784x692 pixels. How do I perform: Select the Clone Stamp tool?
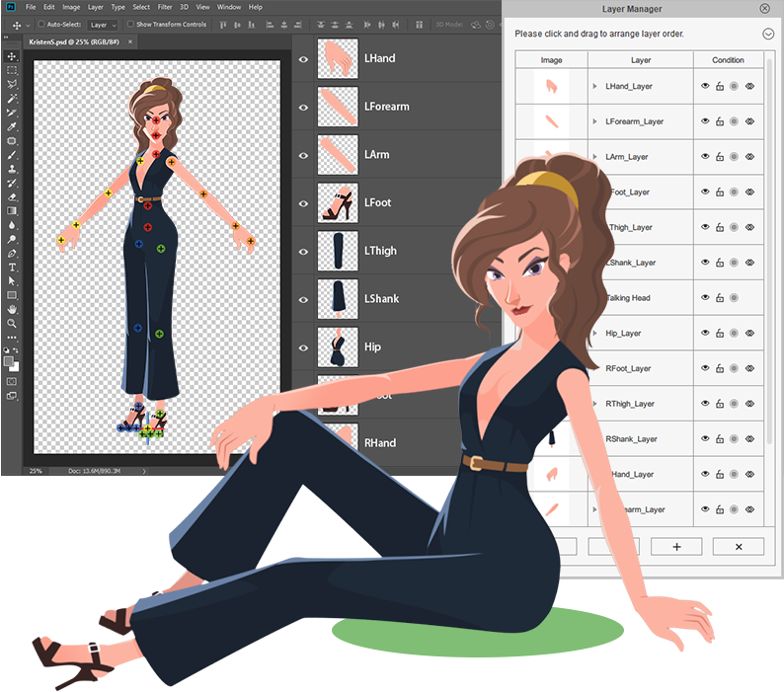12,169
